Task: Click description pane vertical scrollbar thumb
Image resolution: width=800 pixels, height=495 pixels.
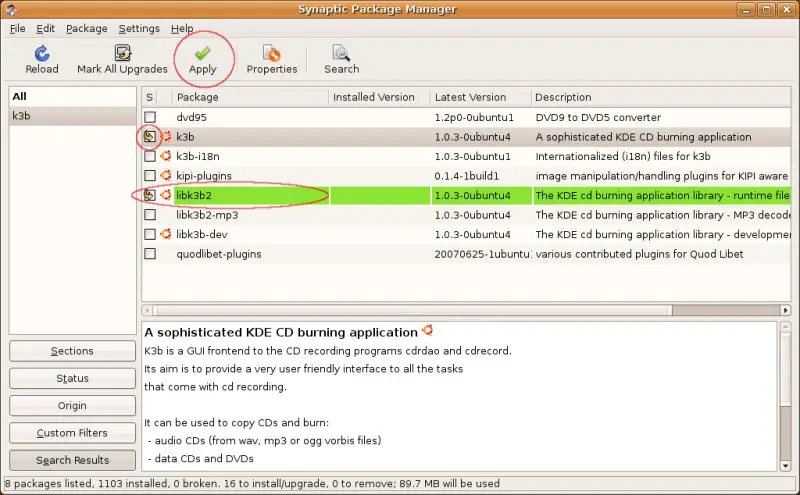Action: pyautogui.click(x=785, y=368)
